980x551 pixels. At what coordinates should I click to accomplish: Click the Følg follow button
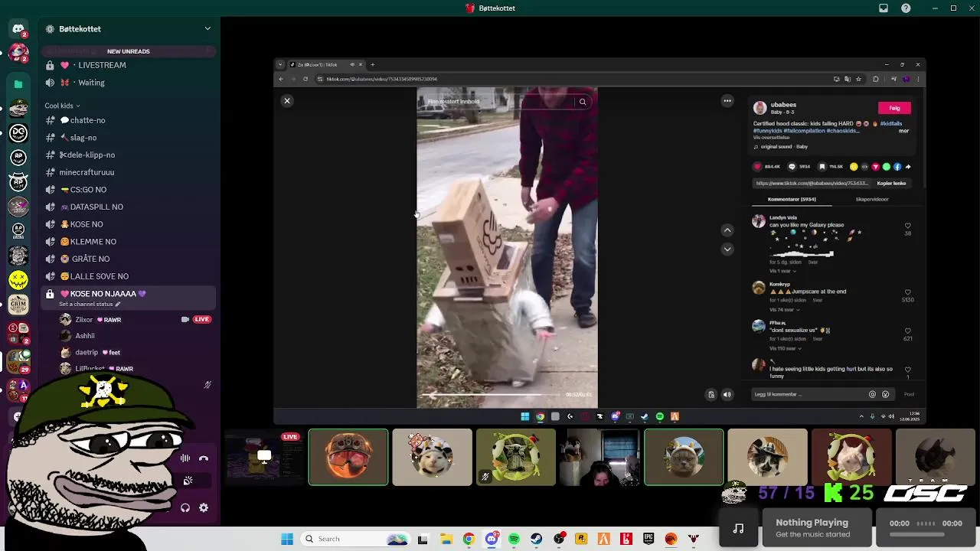pyautogui.click(x=894, y=108)
